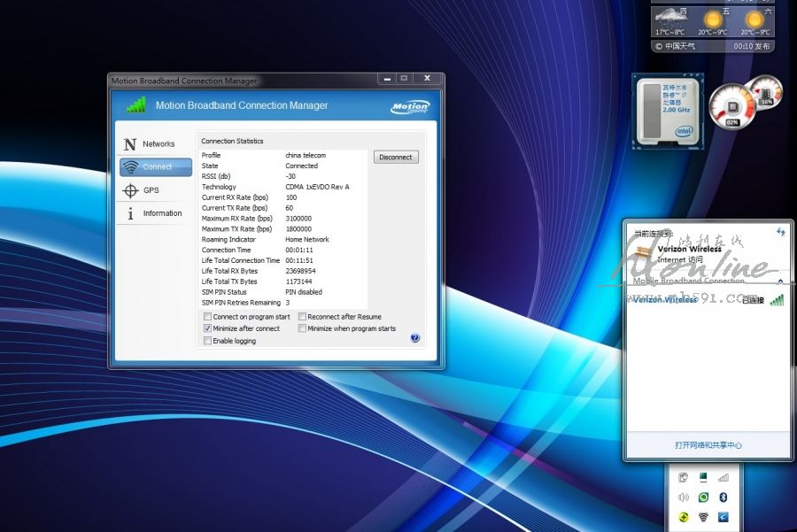Click the blue help question mark icon
797x532 pixels.
tap(415, 338)
